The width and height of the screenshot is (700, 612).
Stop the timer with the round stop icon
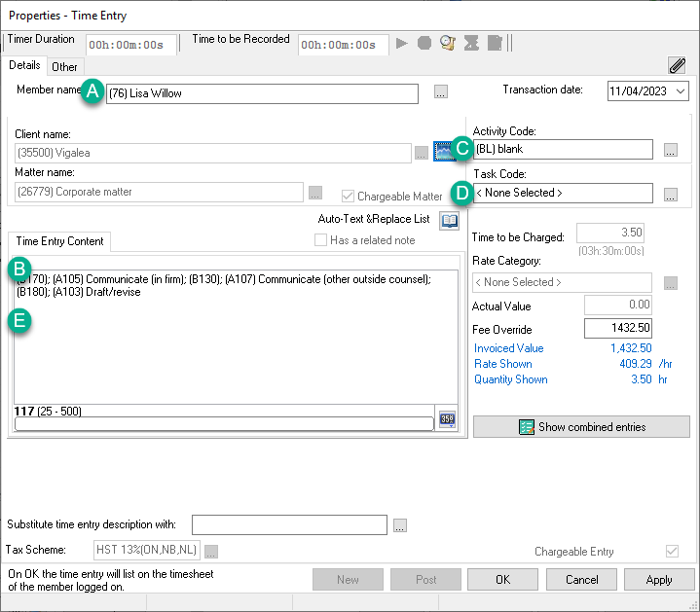pyautogui.click(x=424, y=43)
